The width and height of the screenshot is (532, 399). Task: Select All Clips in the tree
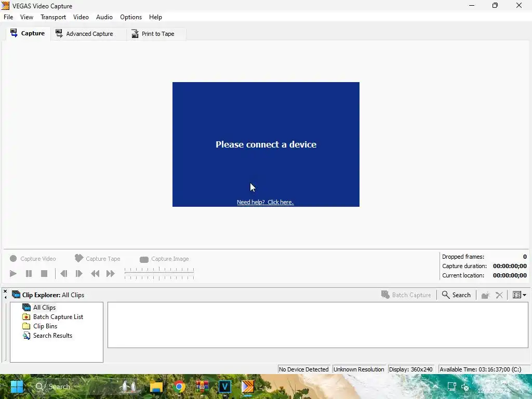tap(44, 308)
